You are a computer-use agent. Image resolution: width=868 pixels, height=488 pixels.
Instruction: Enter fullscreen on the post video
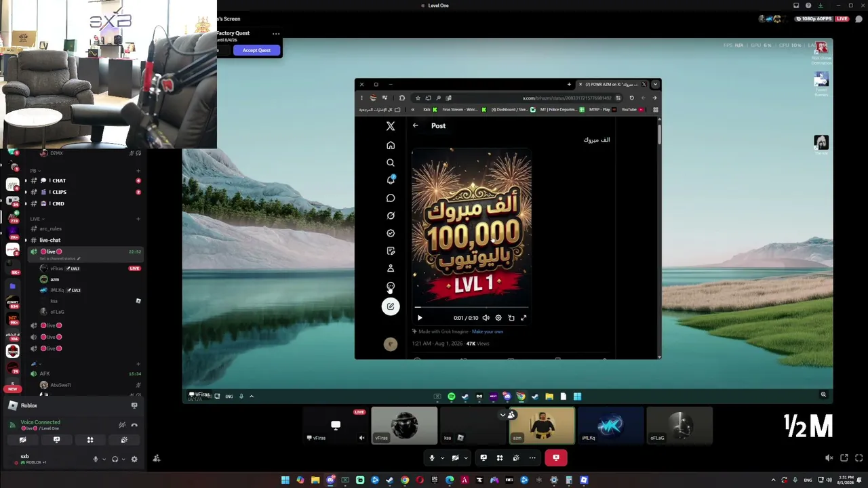pyautogui.click(x=524, y=318)
